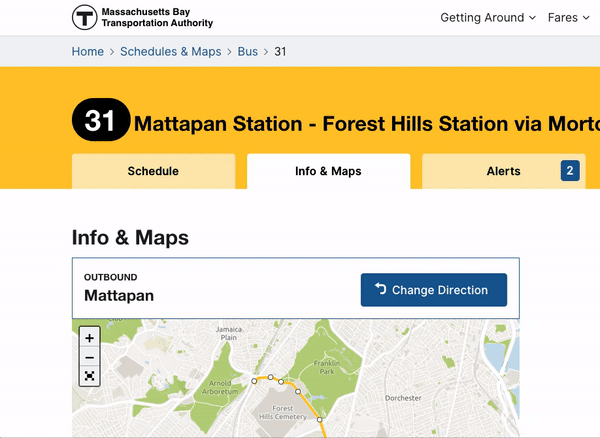Expand the Fares menu

click(x=568, y=18)
